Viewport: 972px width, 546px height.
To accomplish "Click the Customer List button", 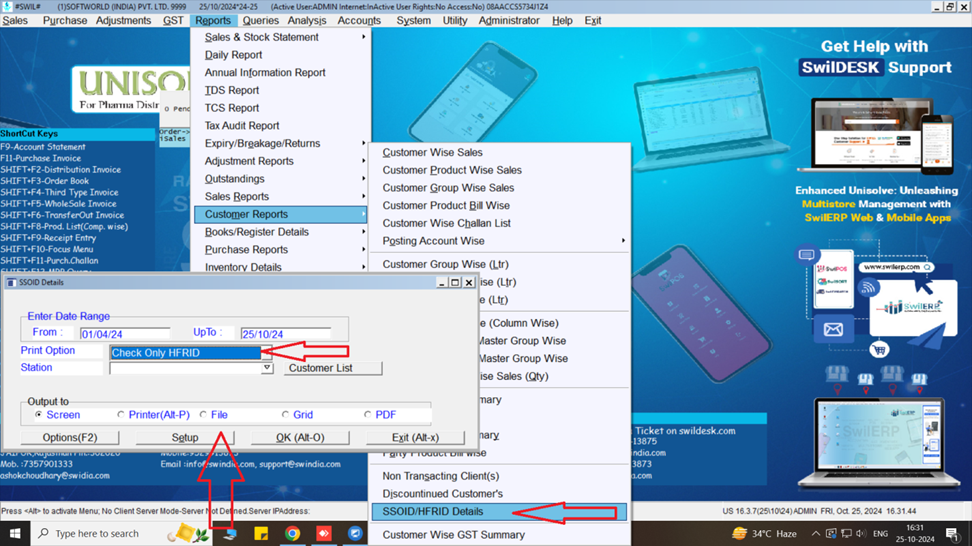I will [x=334, y=368].
